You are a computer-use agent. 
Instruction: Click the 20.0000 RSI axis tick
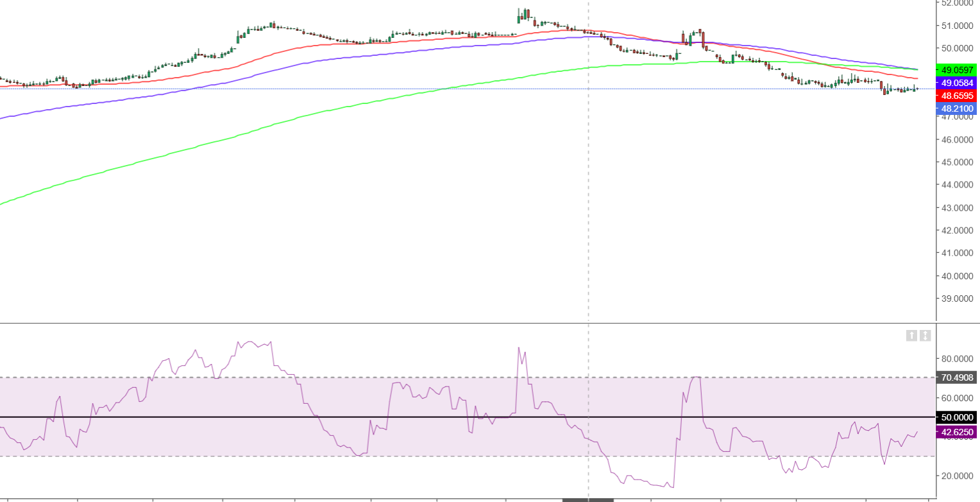point(956,476)
